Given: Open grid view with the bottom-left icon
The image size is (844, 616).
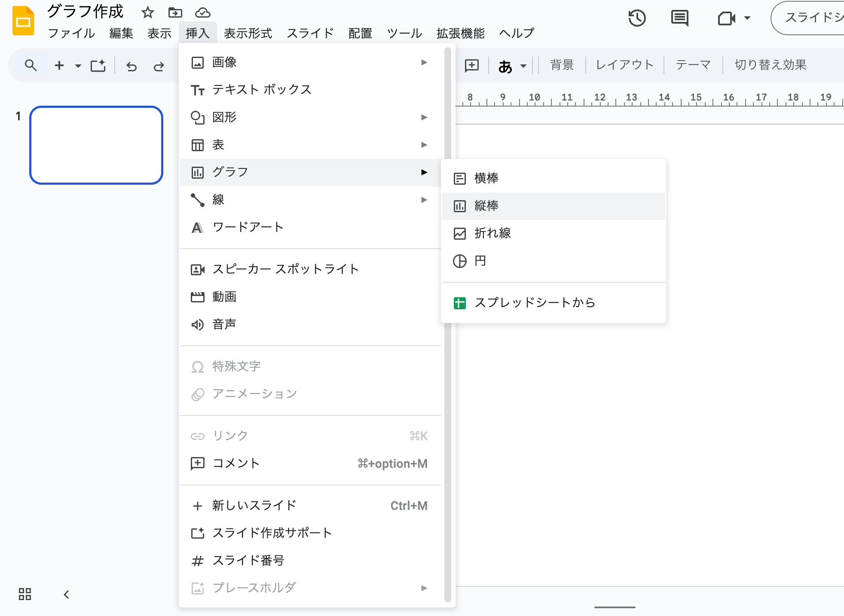Looking at the screenshot, I should (24, 594).
